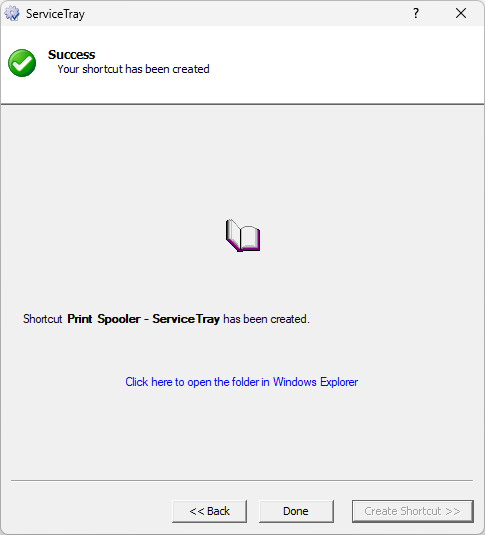Click blank white header area right of Success
Screen dimensions: 485x535
click(341, 63)
